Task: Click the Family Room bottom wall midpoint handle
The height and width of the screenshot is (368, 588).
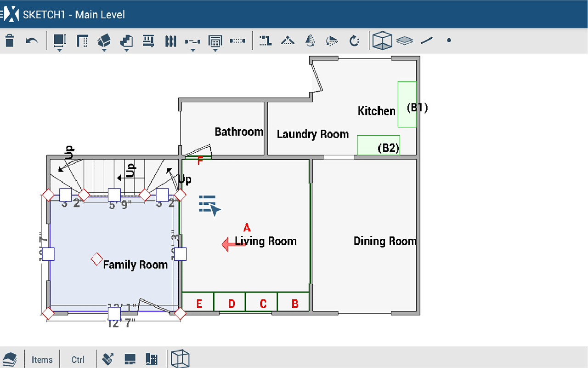Action: pos(114,314)
